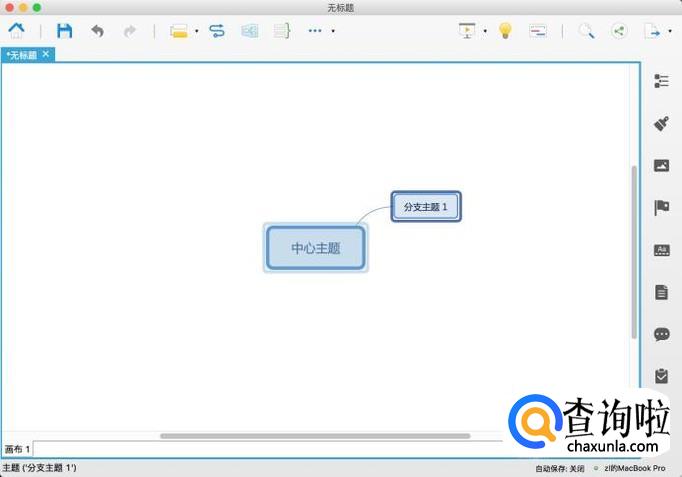Open the Outline panel in sidebar
This screenshot has width=682, height=477.
pos(661,81)
